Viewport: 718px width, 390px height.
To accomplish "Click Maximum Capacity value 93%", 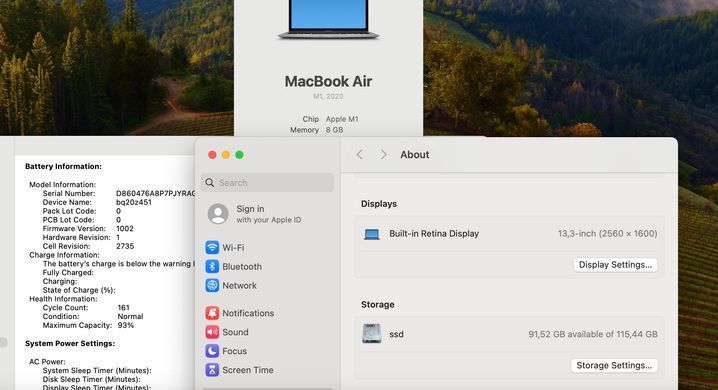I will (x=125, y=325).
